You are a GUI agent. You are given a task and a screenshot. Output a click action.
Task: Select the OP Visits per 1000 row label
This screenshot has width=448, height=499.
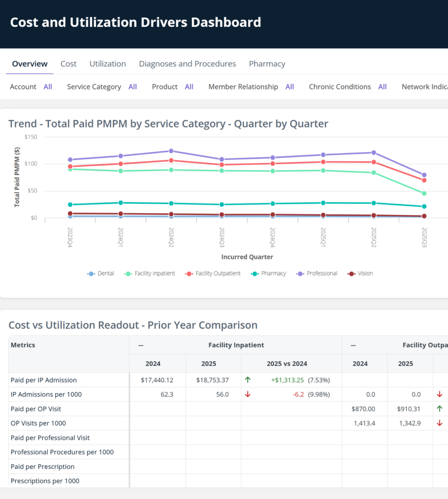[x=38, y=423]
